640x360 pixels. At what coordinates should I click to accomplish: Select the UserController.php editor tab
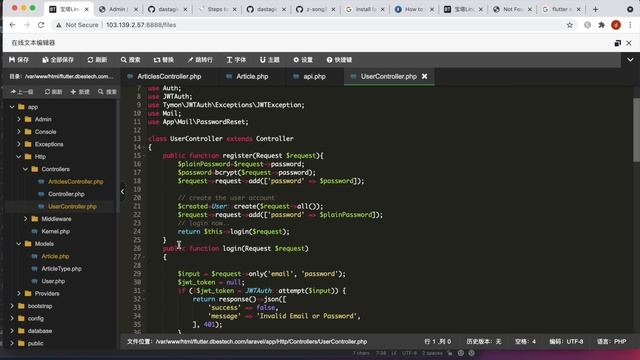(388, 76)
